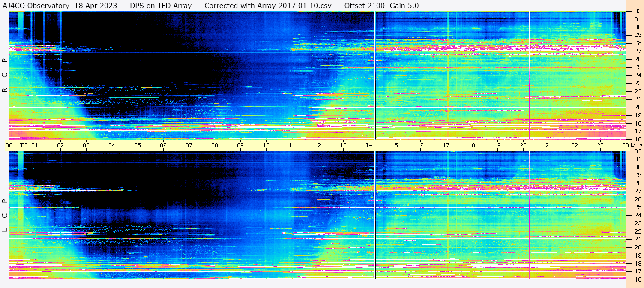Select the 12 hour label on the time axis

click(318, 145)
